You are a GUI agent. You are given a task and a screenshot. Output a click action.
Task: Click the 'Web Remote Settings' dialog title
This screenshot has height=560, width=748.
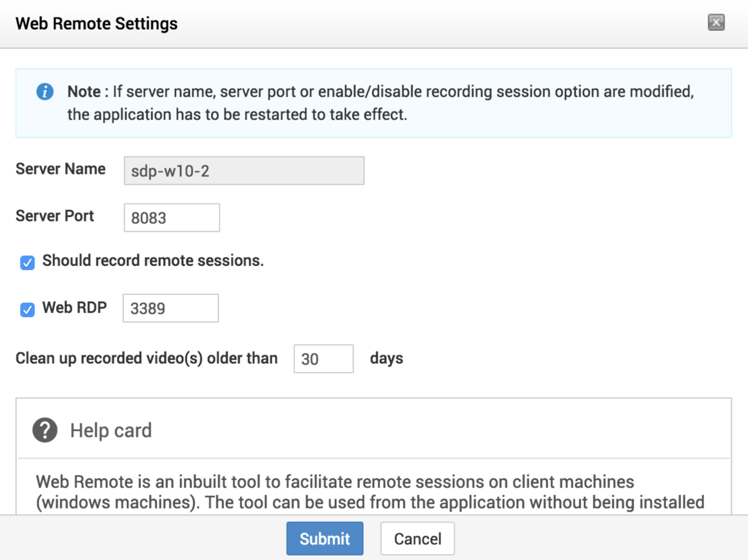pos(97,24)
